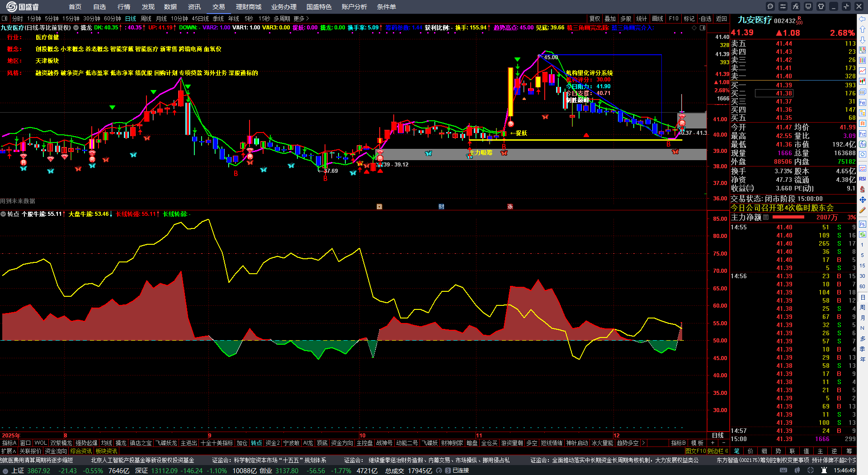Click the 涨 marker icon below the price chart
Image resolution: width=868 pixels, height=475 pixels.
510,207
